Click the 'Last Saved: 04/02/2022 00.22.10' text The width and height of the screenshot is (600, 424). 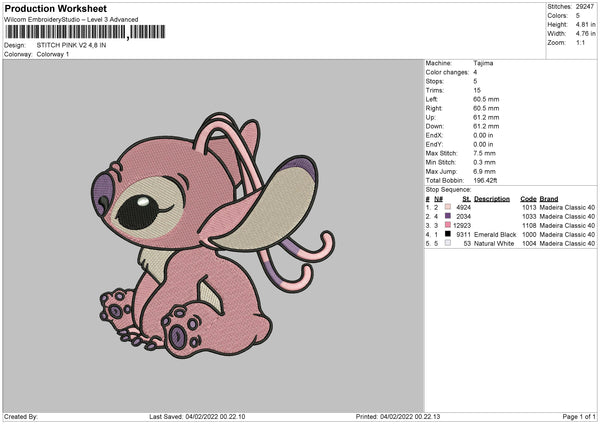click(x=197, y=417)
